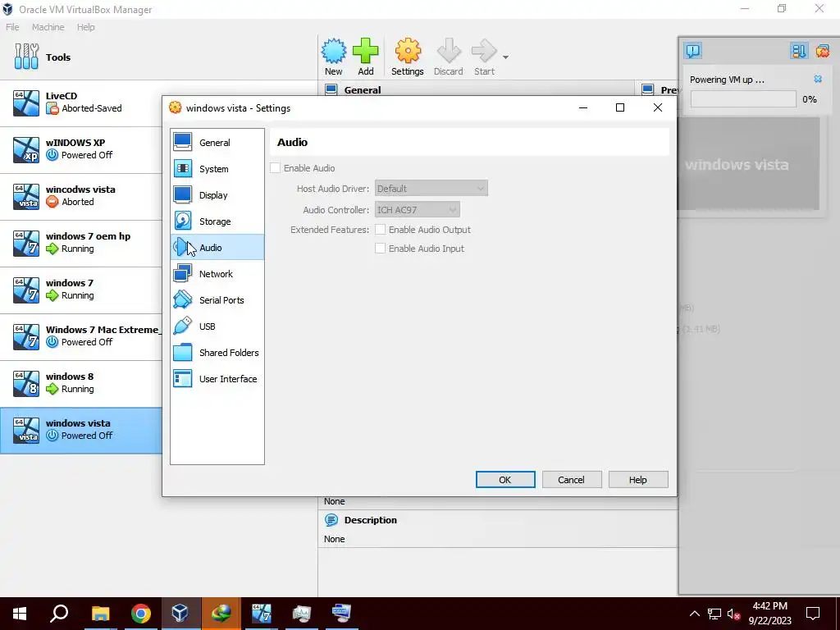Open the User Interface settings category
The image size is (840, 630).
point(217,379)
